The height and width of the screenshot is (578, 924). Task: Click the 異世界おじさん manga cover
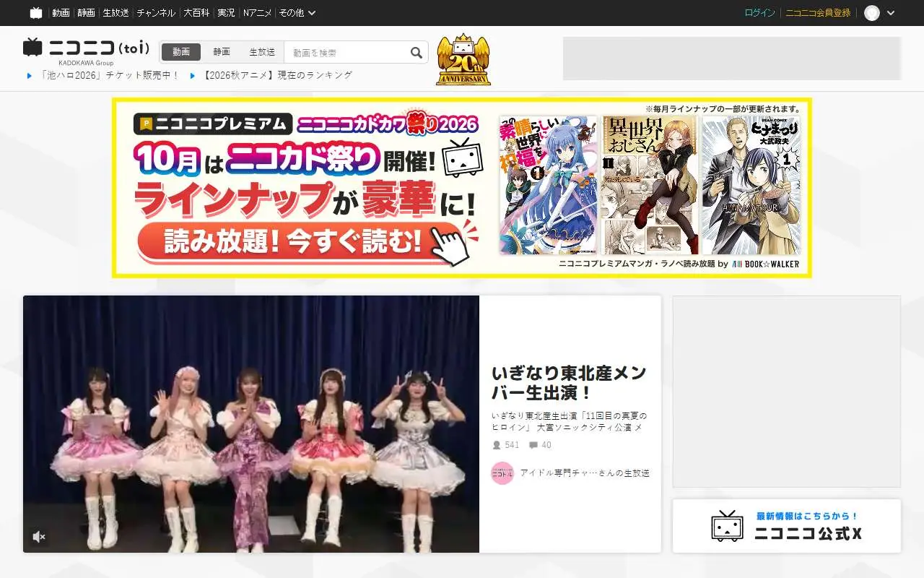point(650,185)
